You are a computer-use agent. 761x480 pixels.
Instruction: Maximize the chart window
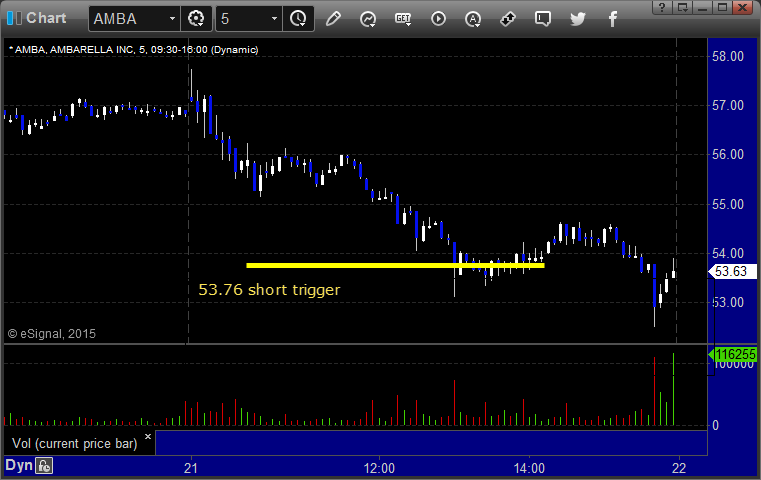(x=722, y=7)
